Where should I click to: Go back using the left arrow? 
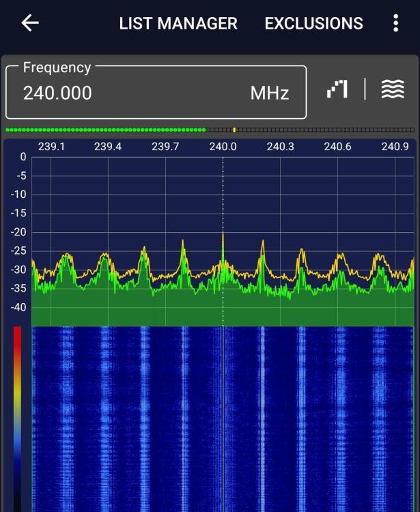pos(30,23)
